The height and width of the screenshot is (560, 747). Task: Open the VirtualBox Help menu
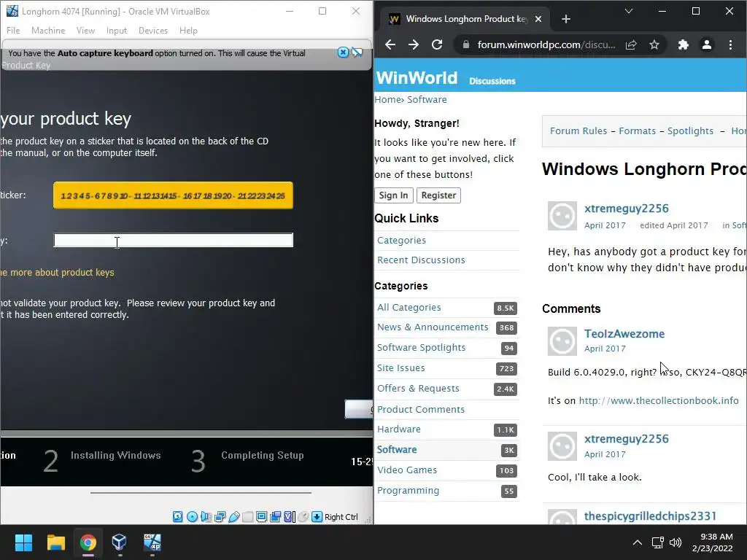[x=188, y=31]
